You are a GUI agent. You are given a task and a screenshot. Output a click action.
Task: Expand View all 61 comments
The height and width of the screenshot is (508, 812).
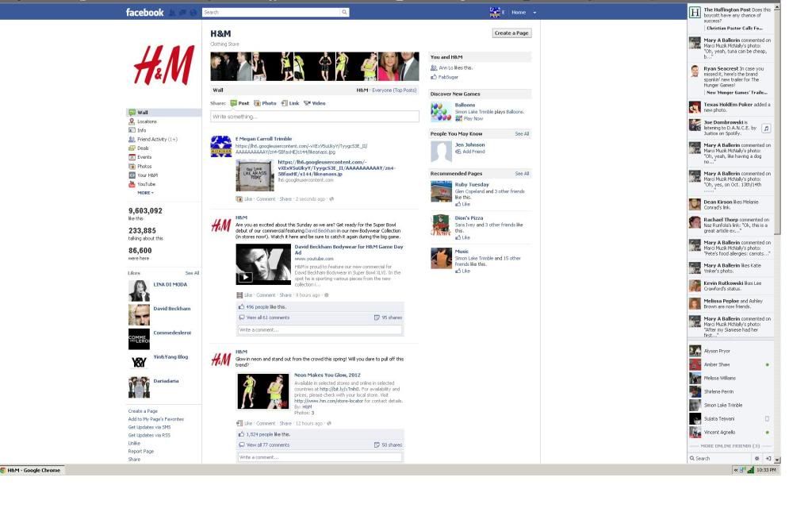[x=268, y=317]
